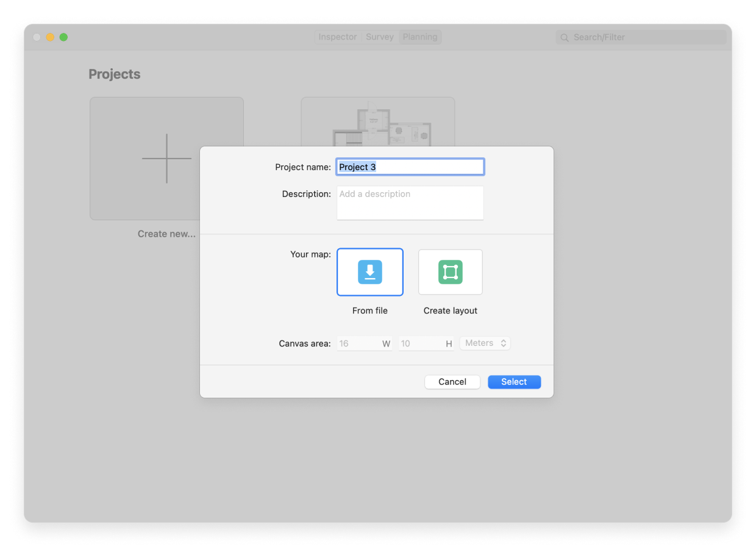Click the canvas width field showing 16
This screenshot has width=756, height=549.
click(361, 343)
